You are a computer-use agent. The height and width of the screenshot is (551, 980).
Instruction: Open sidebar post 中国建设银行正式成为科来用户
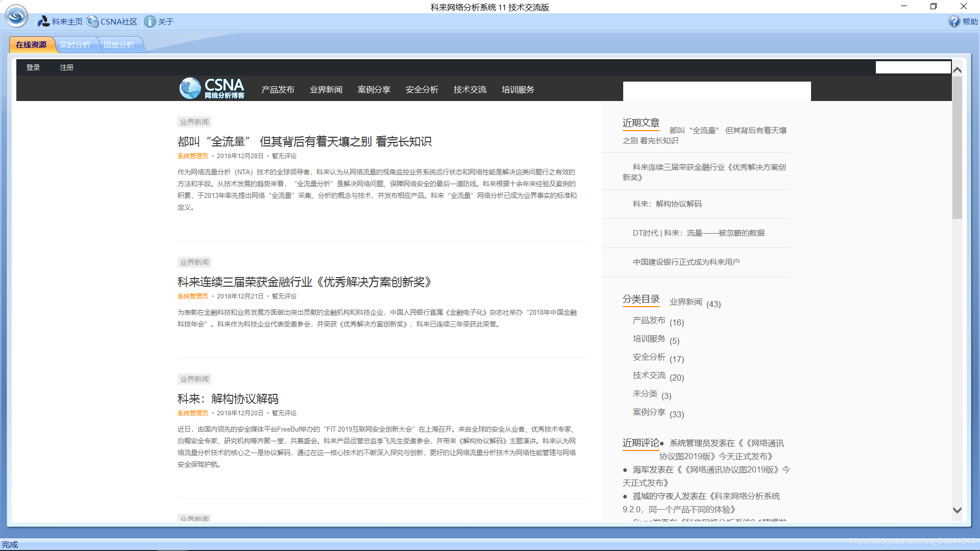tap(686, 262)
